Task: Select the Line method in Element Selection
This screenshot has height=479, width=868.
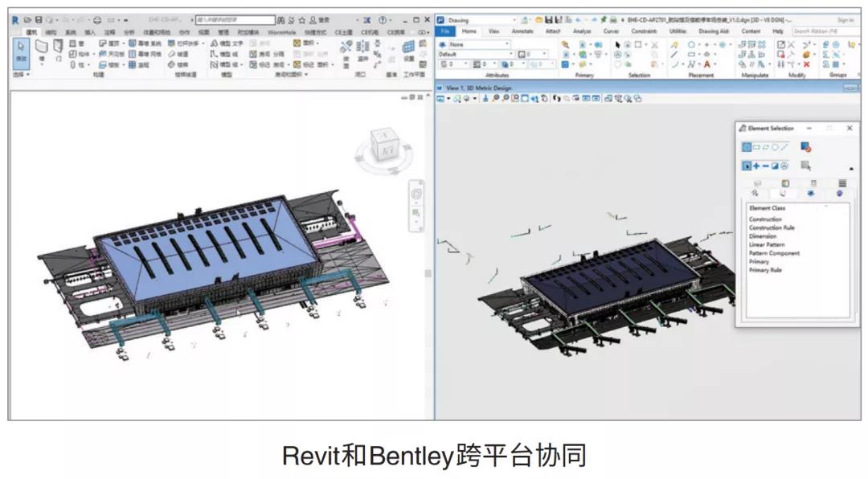Action: (x=784, y=147)
